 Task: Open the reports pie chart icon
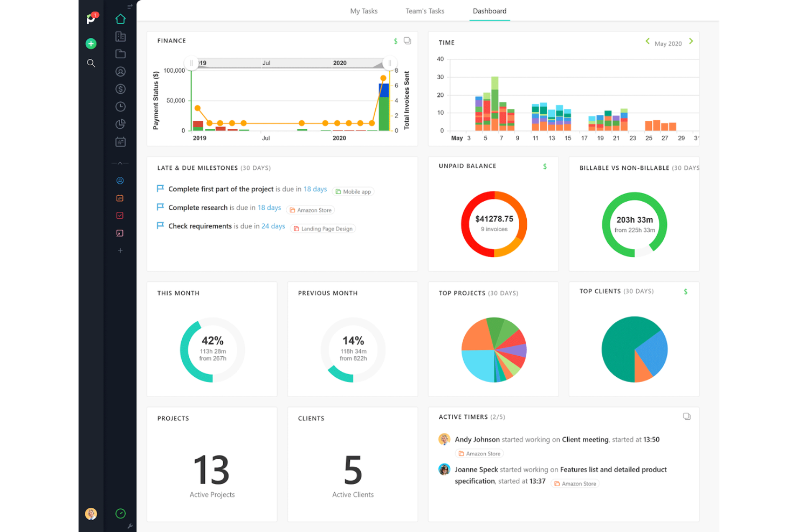120,124
